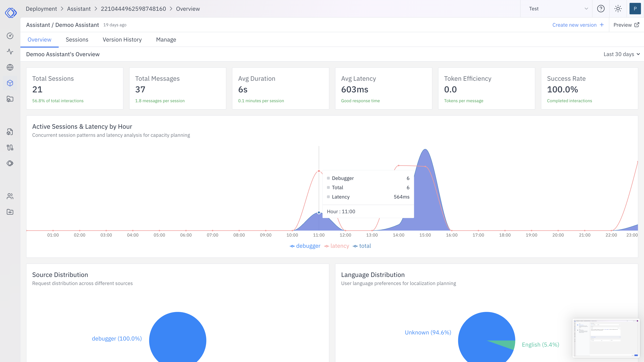Select the dashboard gauge icon in the sidebar

pyautogui.click(x=10, y=36)
